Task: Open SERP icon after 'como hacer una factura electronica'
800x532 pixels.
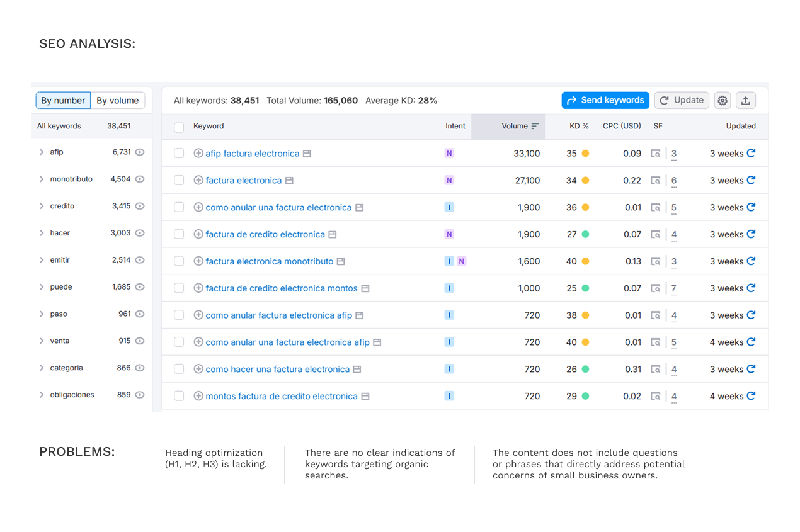Action: 357,370
